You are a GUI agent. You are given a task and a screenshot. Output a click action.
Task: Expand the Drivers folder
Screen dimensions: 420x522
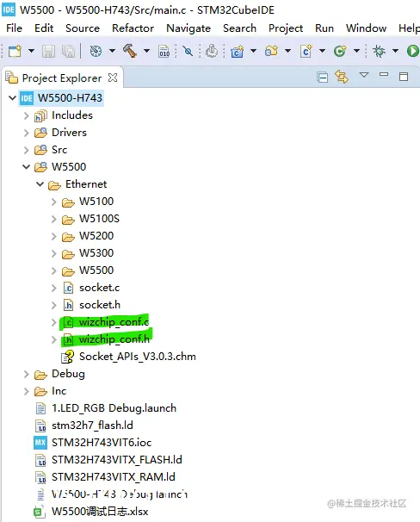coord(27,133)
